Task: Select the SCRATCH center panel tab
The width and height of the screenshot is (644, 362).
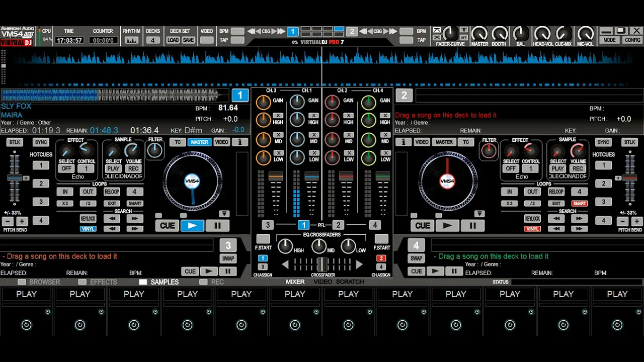Action: (350, 282)
